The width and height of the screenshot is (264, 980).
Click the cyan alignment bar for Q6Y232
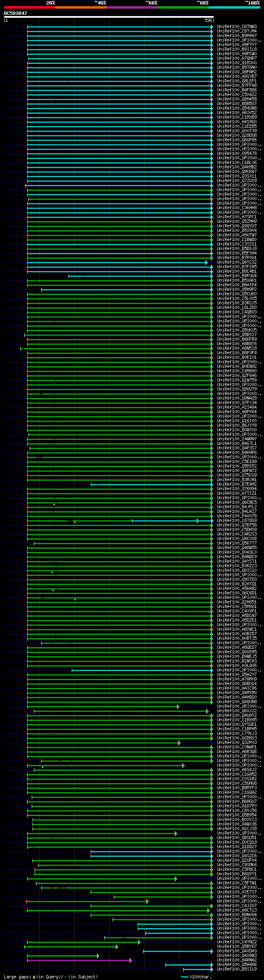117,262
